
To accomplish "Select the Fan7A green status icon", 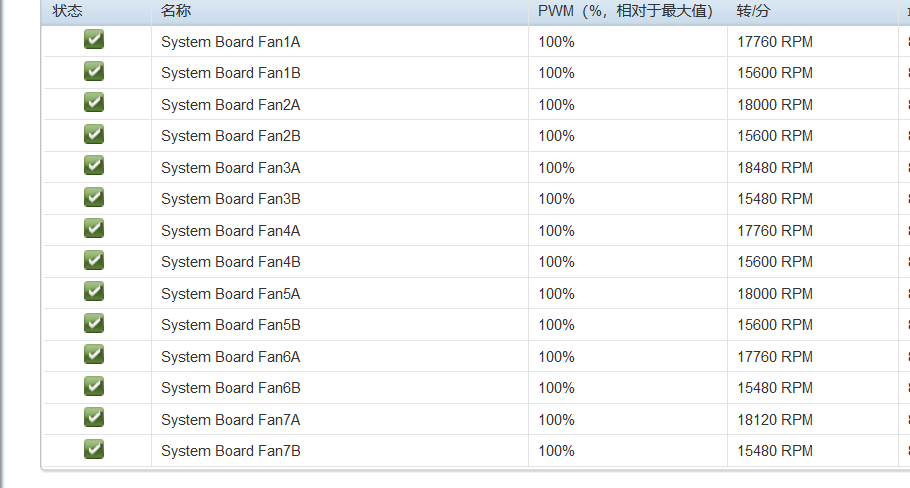I will click(94, 417).
